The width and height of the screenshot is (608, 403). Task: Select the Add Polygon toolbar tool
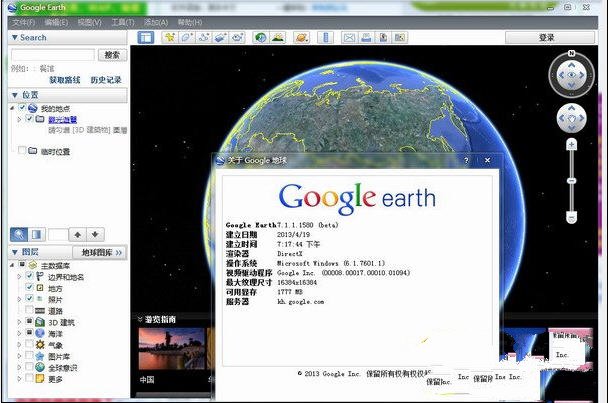tap(187, 38)
